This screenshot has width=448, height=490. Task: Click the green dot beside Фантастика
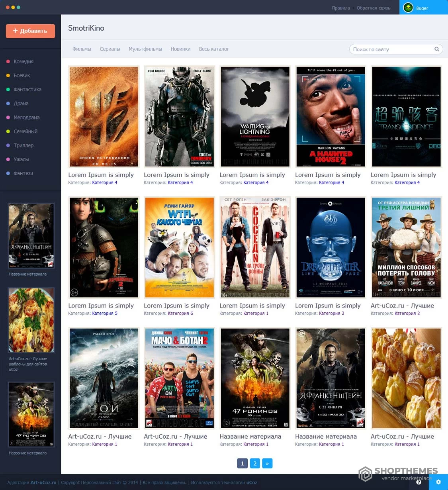click(8, 89)
